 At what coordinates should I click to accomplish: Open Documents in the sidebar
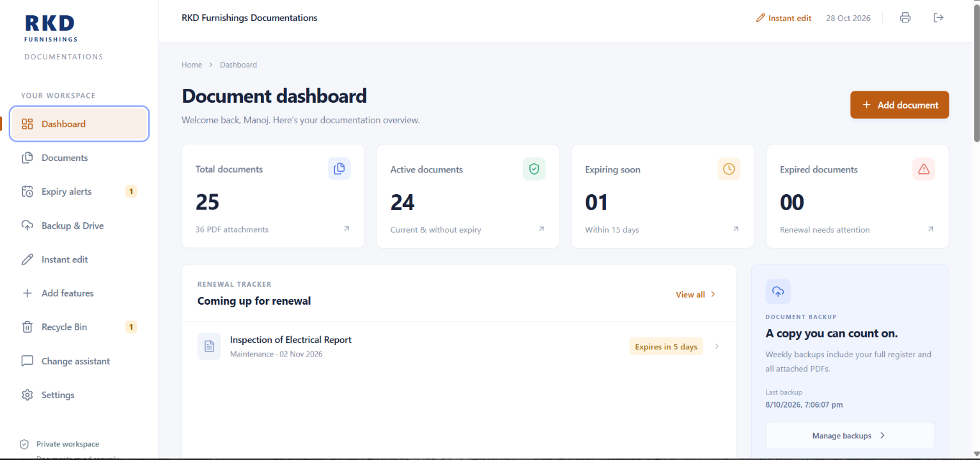pos(79,158)
